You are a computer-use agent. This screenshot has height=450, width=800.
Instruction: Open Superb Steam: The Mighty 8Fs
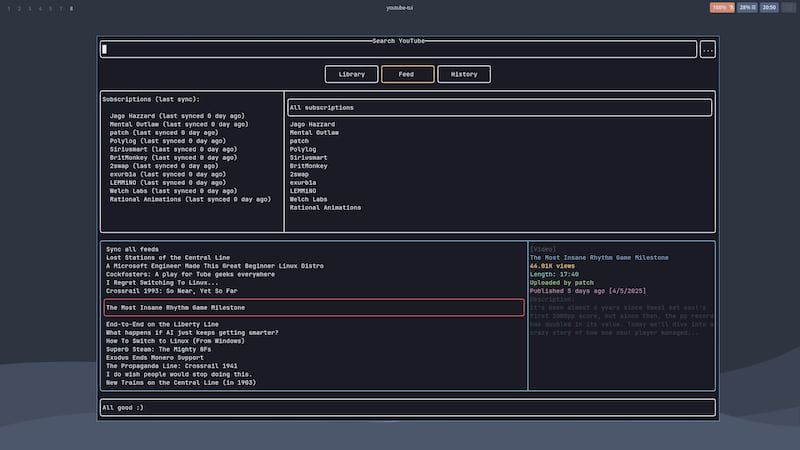point(158,349)
